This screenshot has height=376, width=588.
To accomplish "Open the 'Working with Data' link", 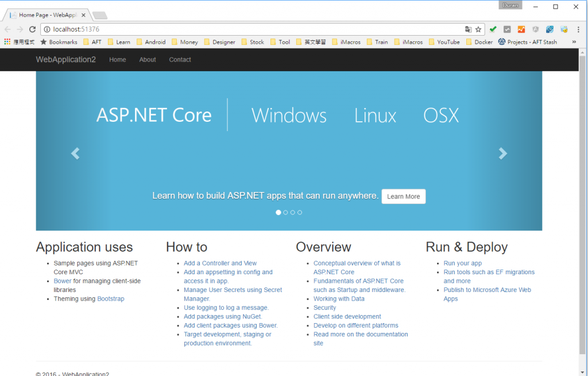I will [x=339, y=298].
